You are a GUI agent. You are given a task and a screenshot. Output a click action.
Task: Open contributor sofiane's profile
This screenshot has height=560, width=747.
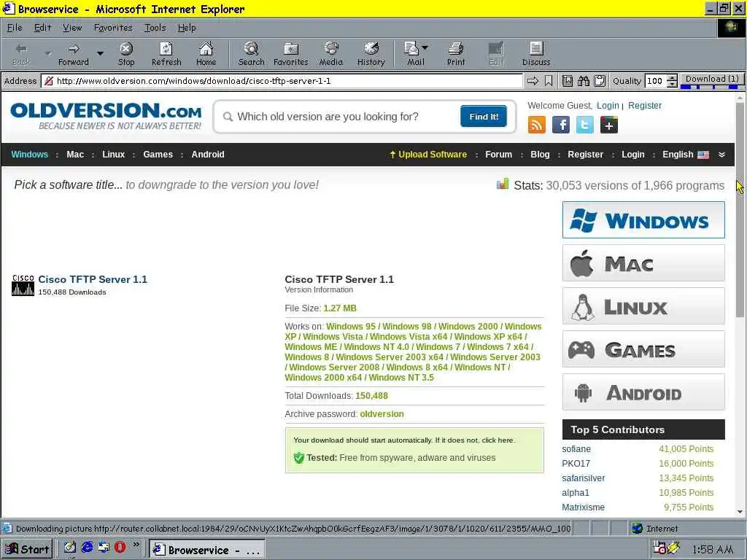(576, 449)
